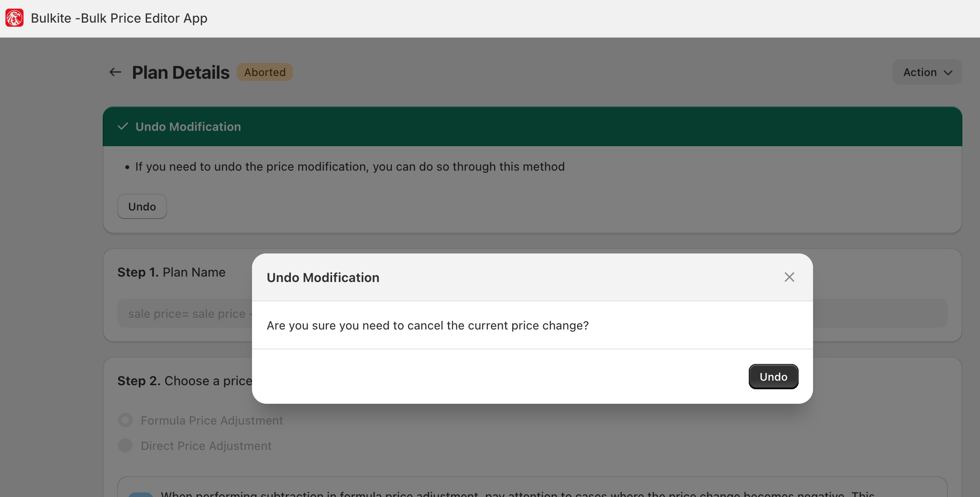Click the Bulkite red app logo
The width and height of the screenshot is (980, 497).
click(14, 18)
